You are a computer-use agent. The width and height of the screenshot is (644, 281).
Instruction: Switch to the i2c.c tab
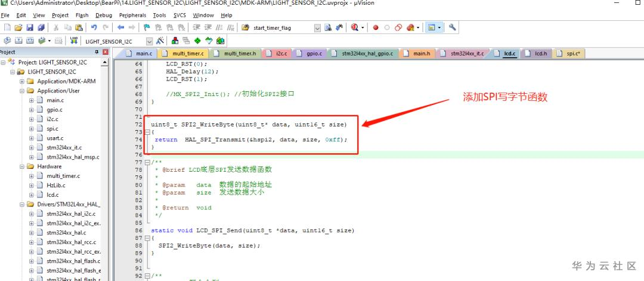click(x=277, y=54)
